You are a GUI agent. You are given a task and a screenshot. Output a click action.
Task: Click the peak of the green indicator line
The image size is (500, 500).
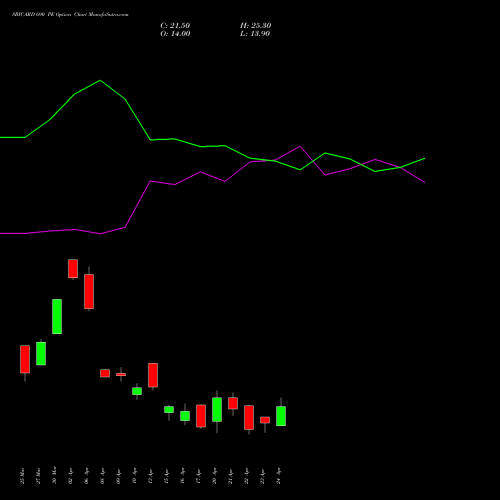click(x=100, y=80)
